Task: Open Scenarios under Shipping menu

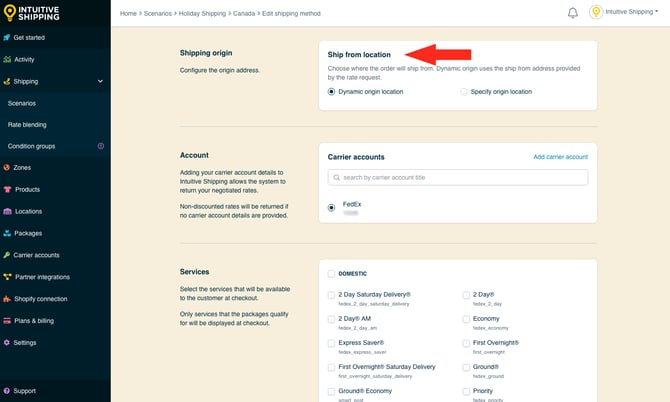Action: click(x=23, y=103)
